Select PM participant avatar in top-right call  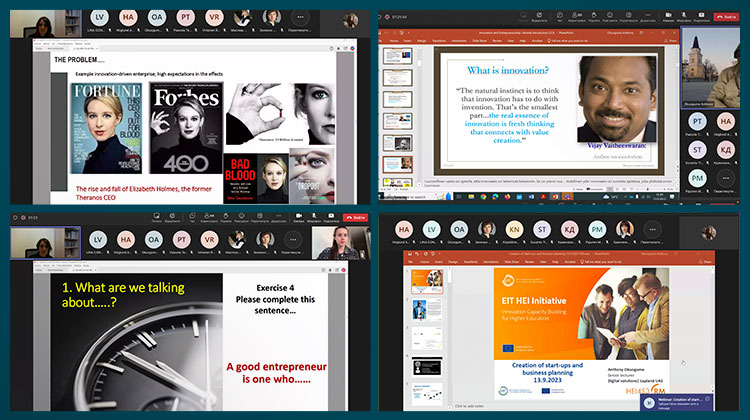tap(697, 178)
